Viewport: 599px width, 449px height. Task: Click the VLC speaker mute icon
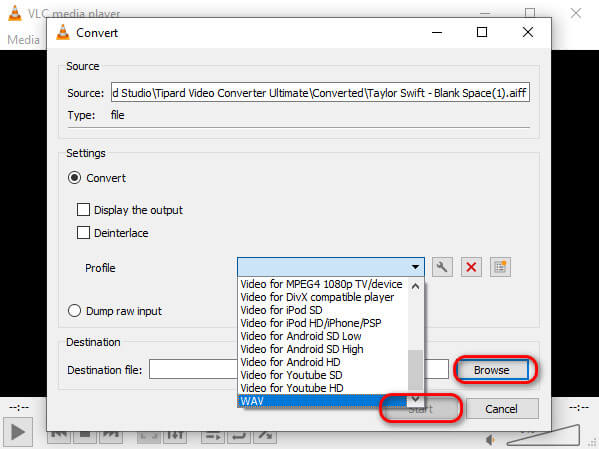point(491,440)
